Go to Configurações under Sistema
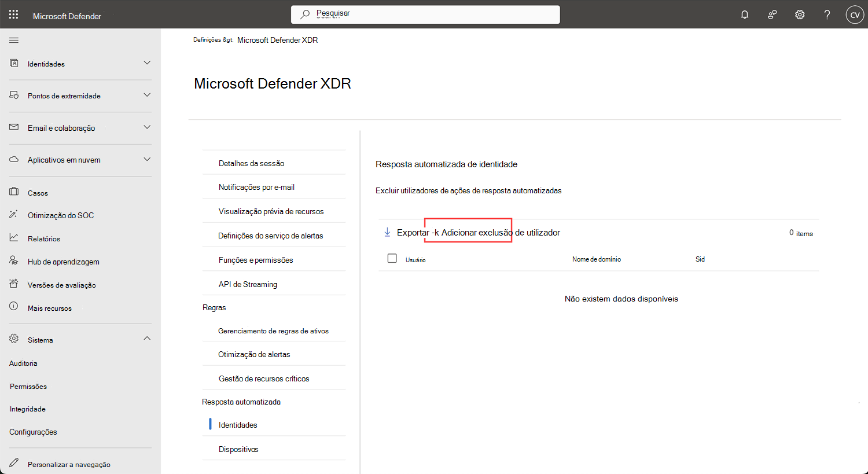The image size is (868, 474). (33, 432)
